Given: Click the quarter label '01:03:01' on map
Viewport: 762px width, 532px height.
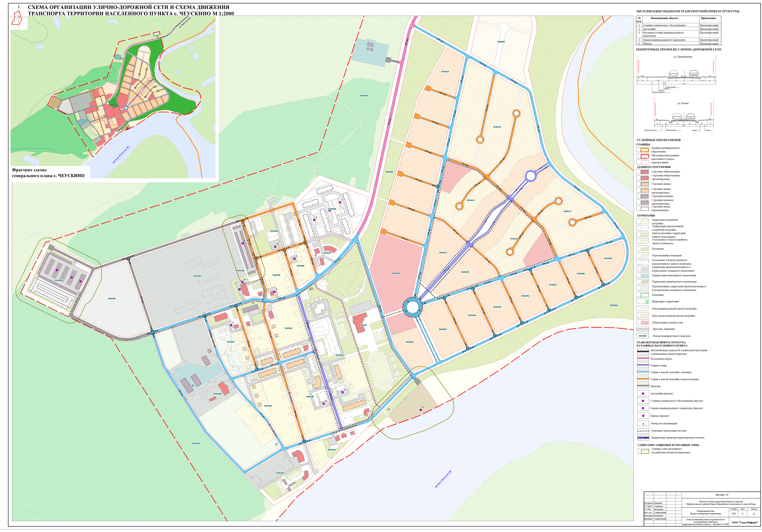Looking at the screenshot, I should tap(197, 276).
